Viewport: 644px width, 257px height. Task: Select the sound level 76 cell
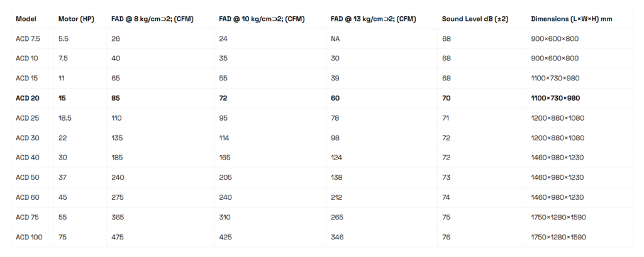pos(446,237)
